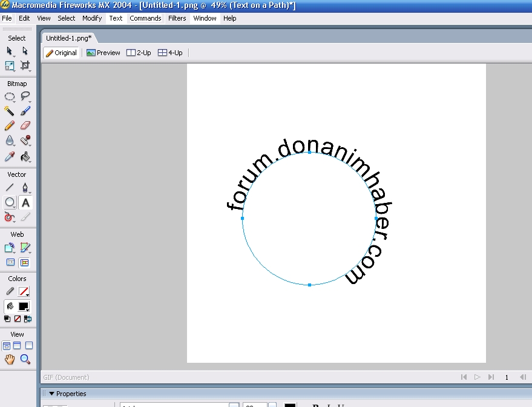Select the Pointer tool
This screenshot has height=407, width=532.
[10, 51]
